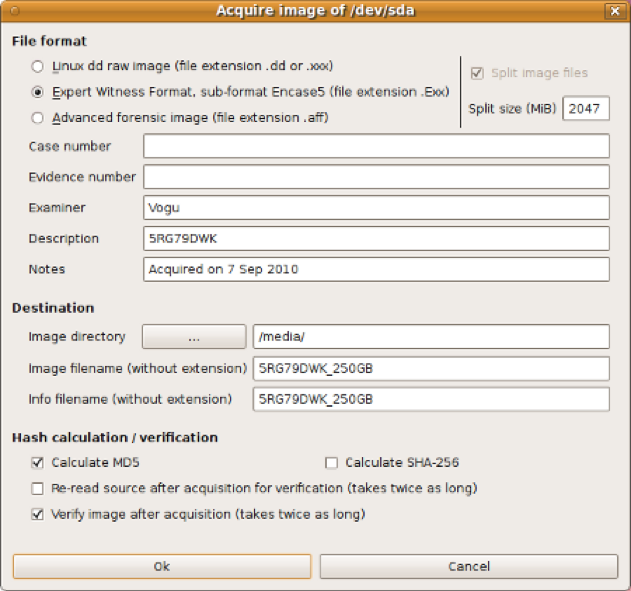
Task: Select Linux dd raw image format
Action: coord(38,66)
